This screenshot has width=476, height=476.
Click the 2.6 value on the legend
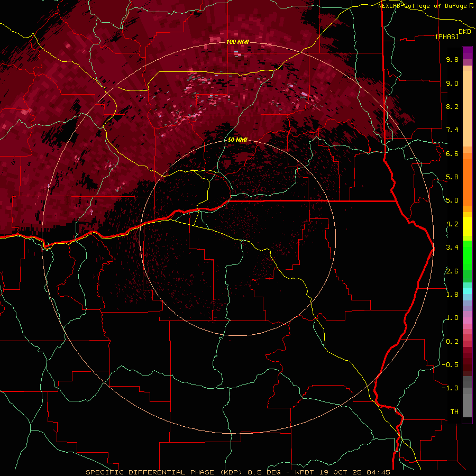pos(452,271)
